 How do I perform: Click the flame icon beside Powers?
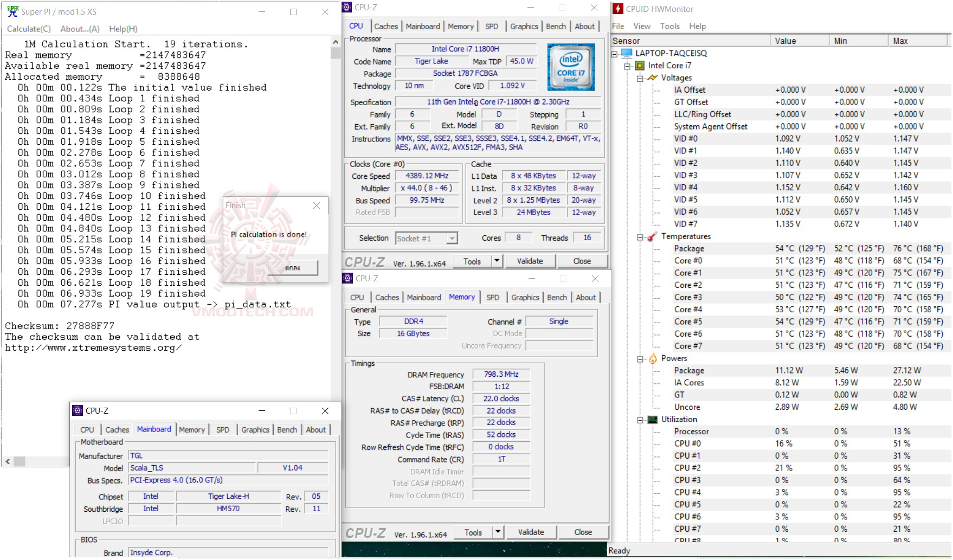point(653,358)
